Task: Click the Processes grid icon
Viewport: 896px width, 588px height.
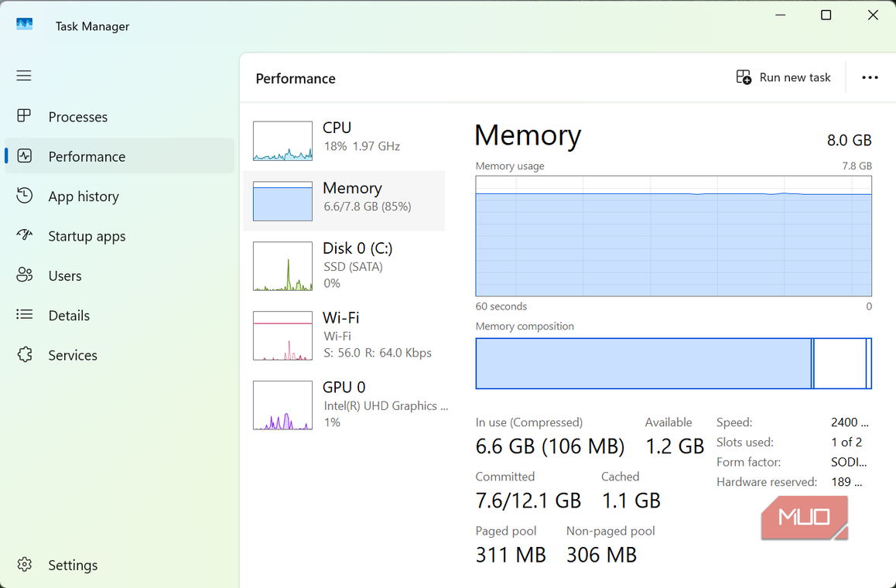Action: pyautogui.click(x=24, y=116)
